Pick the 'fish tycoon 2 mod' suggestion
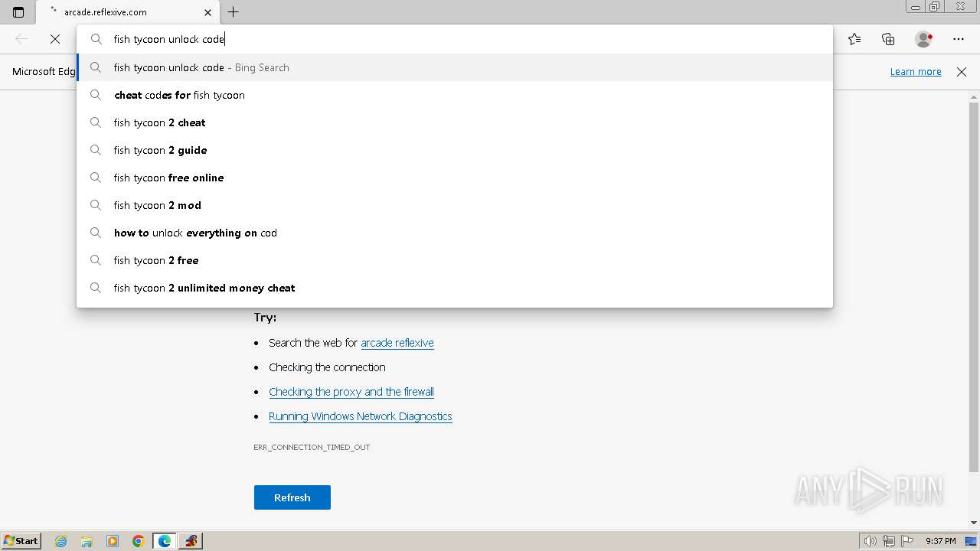The width and height of the screenshot is (980, 551). (455, 205)
